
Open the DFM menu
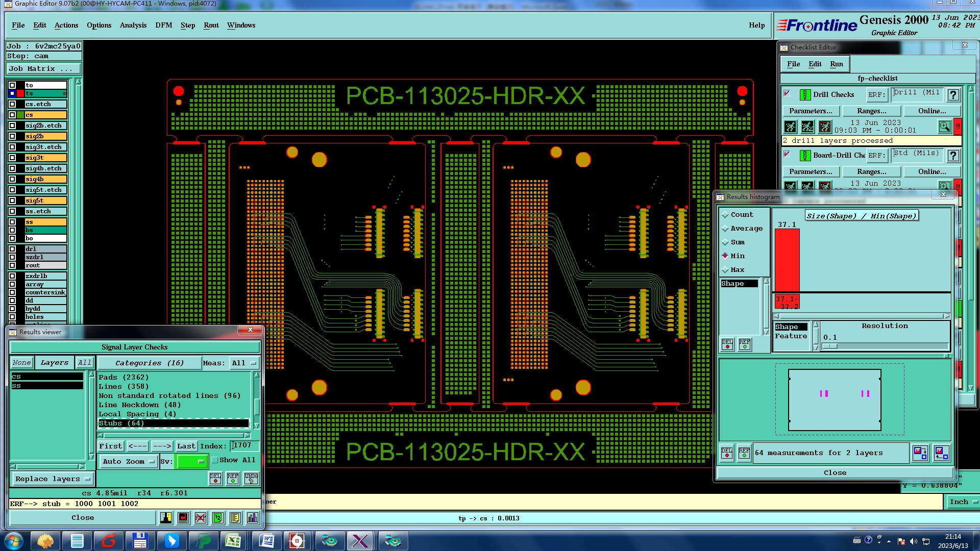click(163, 25)
